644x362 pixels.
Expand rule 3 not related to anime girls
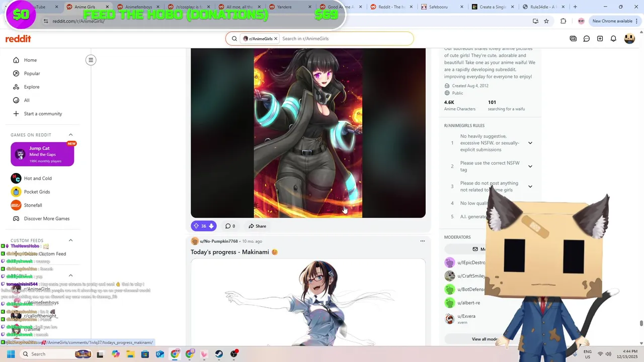click(x=530, y=187)
